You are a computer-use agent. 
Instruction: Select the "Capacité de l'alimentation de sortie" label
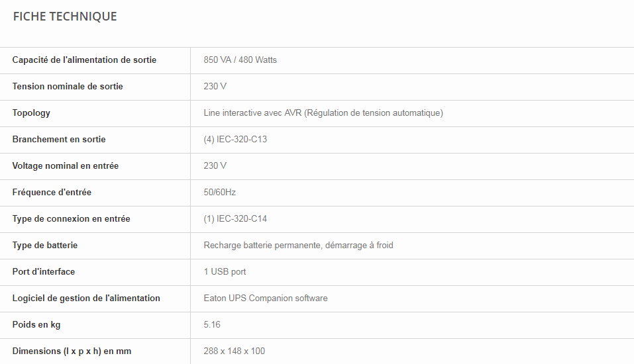(84, 60)
